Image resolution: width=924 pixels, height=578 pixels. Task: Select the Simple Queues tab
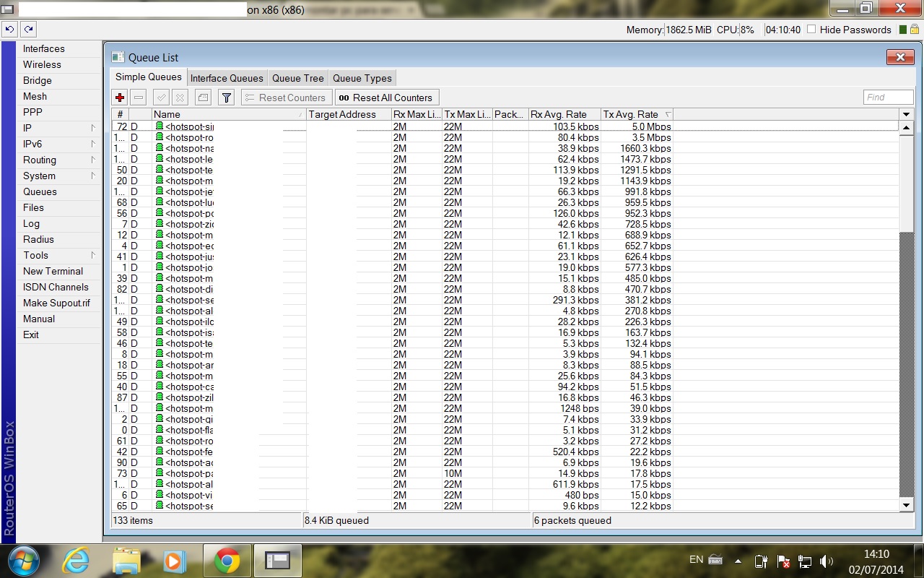(x=149, y=77)
